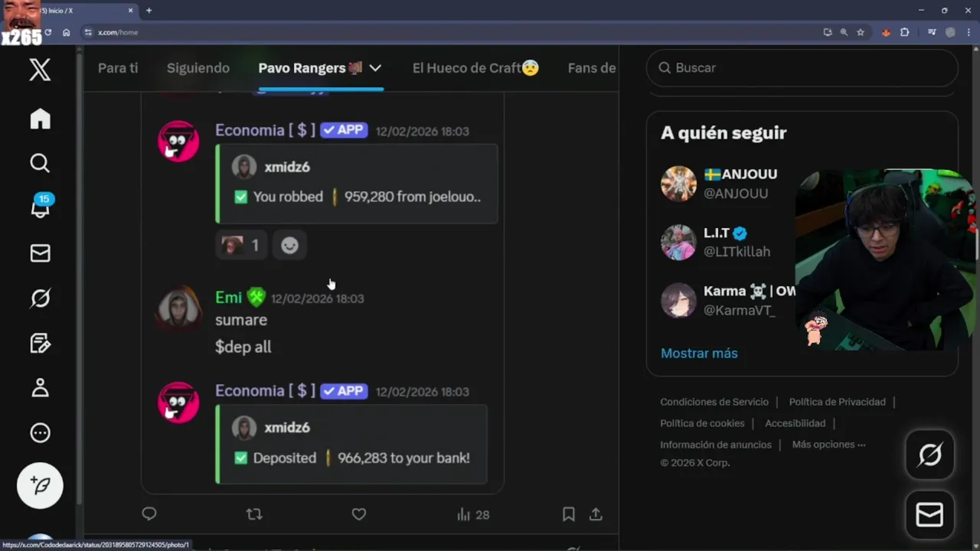The image size is (980, 551).
Task: Open Información de anuncios link
Action: tap(716, 445)
